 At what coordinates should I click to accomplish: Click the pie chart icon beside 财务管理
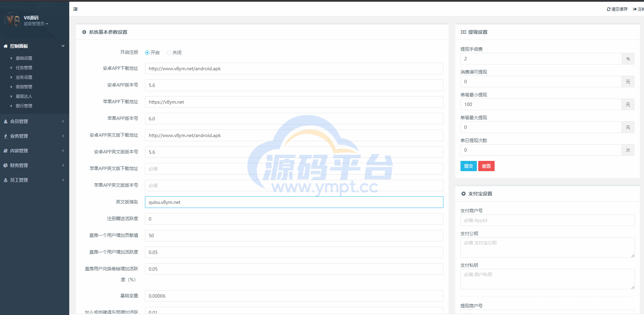[5, 165]
